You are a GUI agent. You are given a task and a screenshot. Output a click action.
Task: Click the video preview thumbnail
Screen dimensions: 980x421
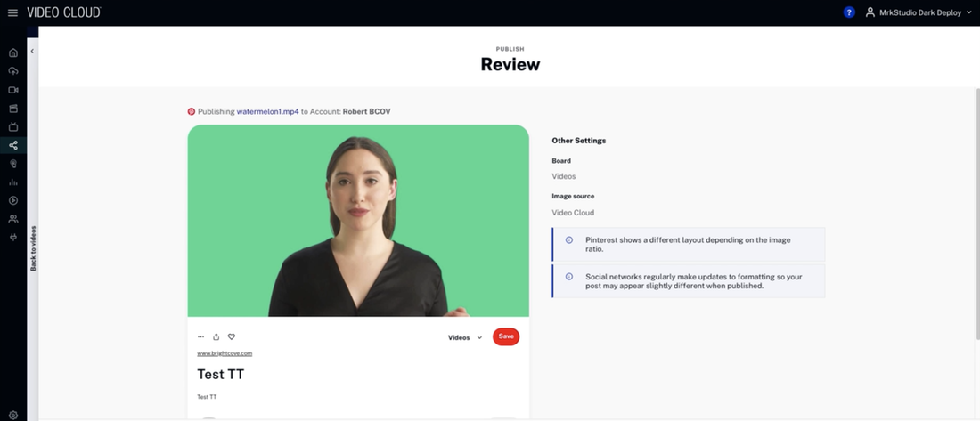(358, 220)
